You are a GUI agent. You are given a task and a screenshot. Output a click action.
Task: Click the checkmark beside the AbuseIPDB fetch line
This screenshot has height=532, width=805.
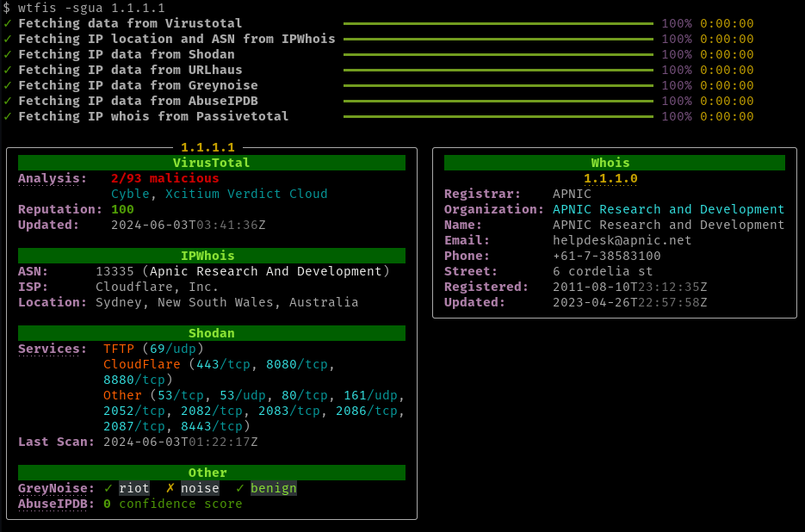pyautogui.click(x=9, y=101)
